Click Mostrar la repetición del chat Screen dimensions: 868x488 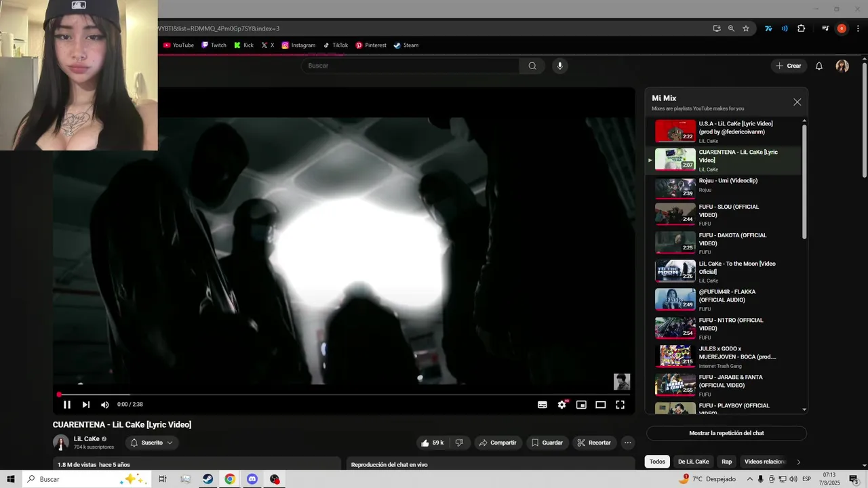click(x=726, y=433)
